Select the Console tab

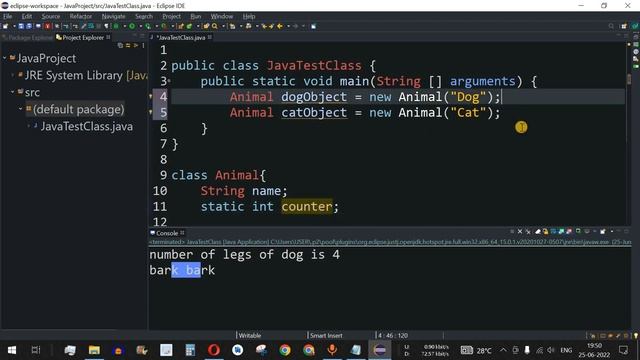[167, 233]
